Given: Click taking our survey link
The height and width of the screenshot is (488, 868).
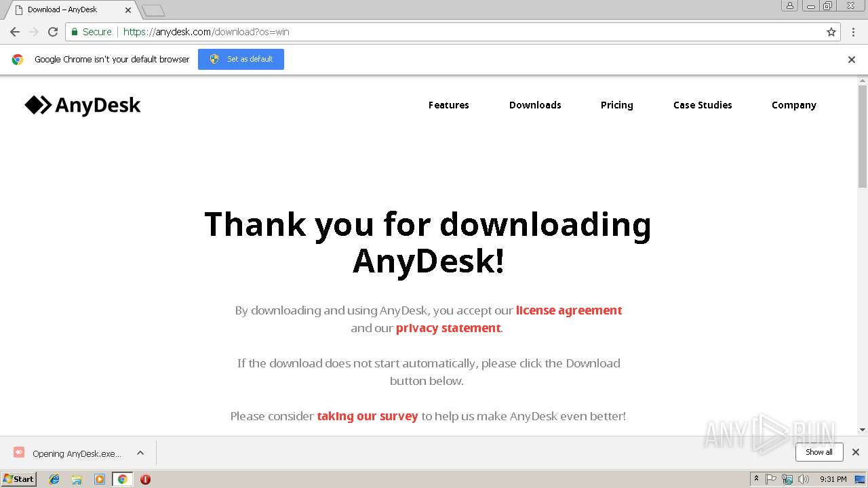Looking at the screenshot, I should [368, 416].
